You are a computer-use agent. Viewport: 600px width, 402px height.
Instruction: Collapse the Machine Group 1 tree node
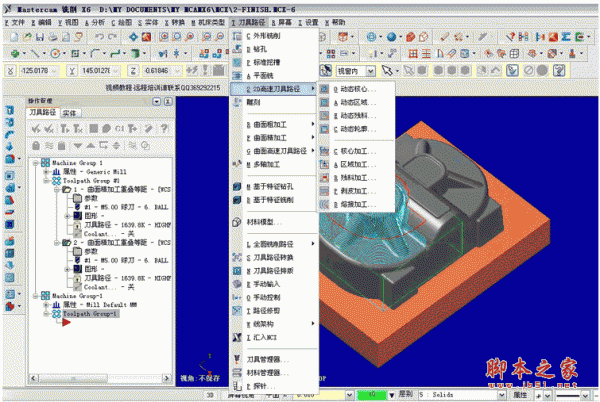(x=36, y=163)
